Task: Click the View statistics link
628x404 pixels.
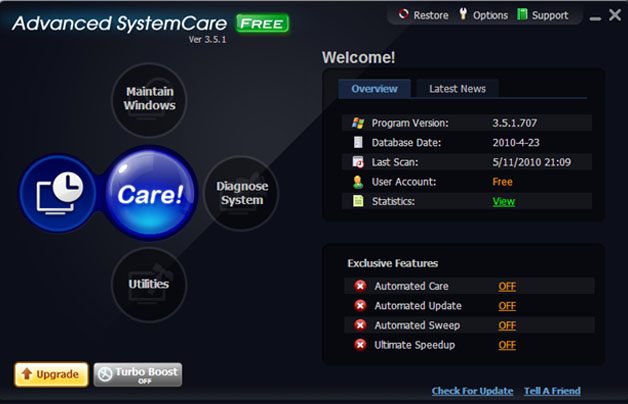Action: [503, 201]
